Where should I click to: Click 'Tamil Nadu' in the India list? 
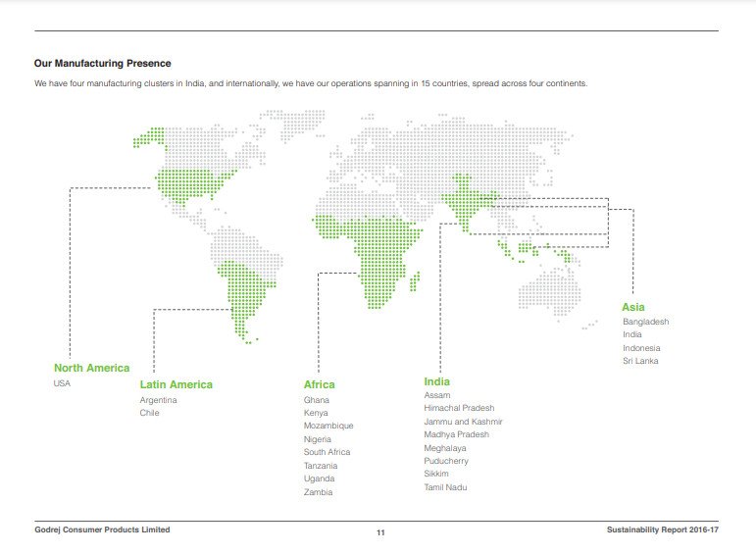(445, 487)
